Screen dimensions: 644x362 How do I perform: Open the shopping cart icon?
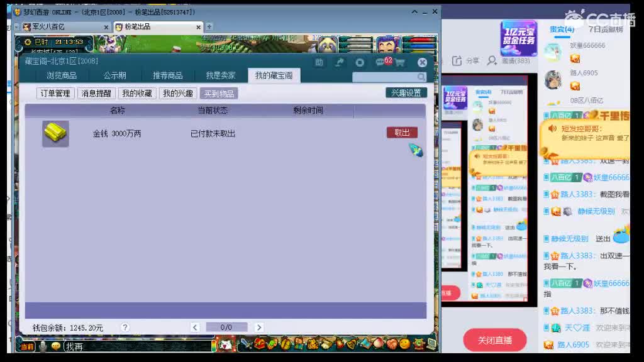pos(399,62)
